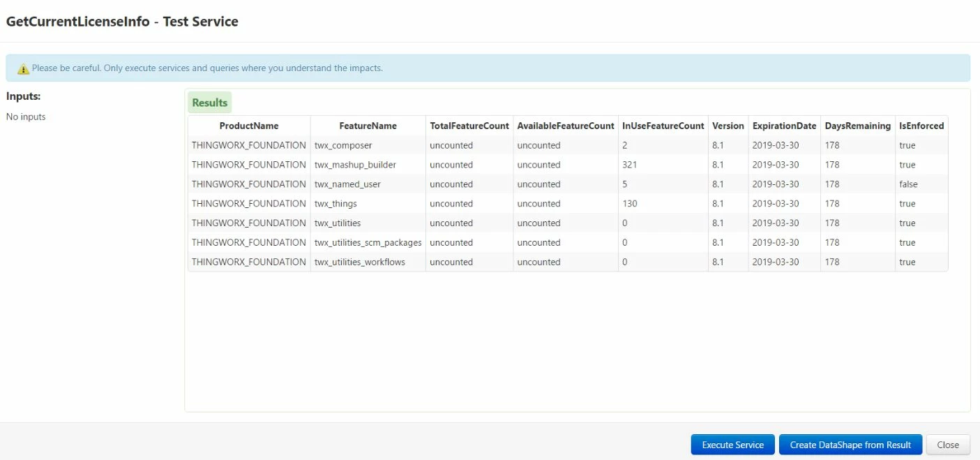Screen dimensions: 980x460
Task: Select the Results tab label
Action: tap(210, 103)
